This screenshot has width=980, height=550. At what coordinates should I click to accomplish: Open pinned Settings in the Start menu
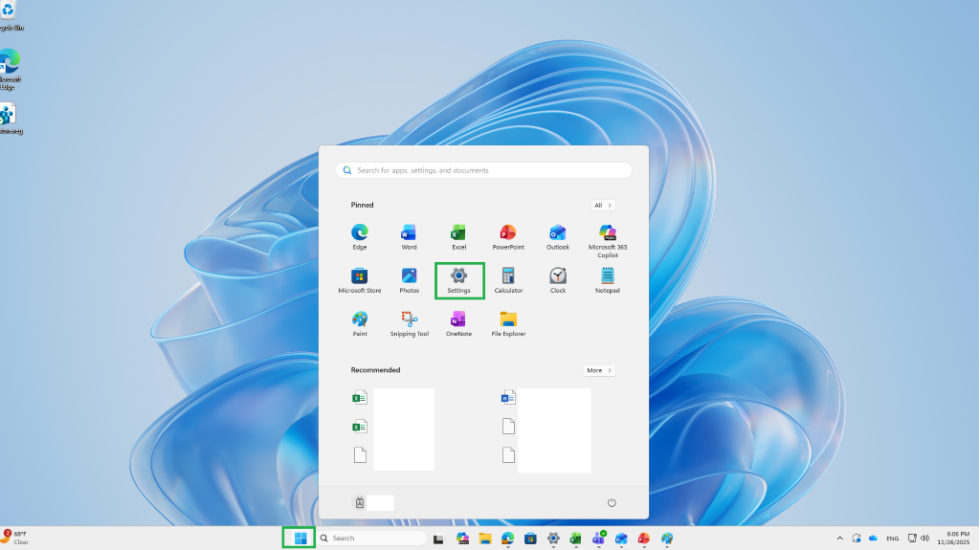[x=458, y=280]
